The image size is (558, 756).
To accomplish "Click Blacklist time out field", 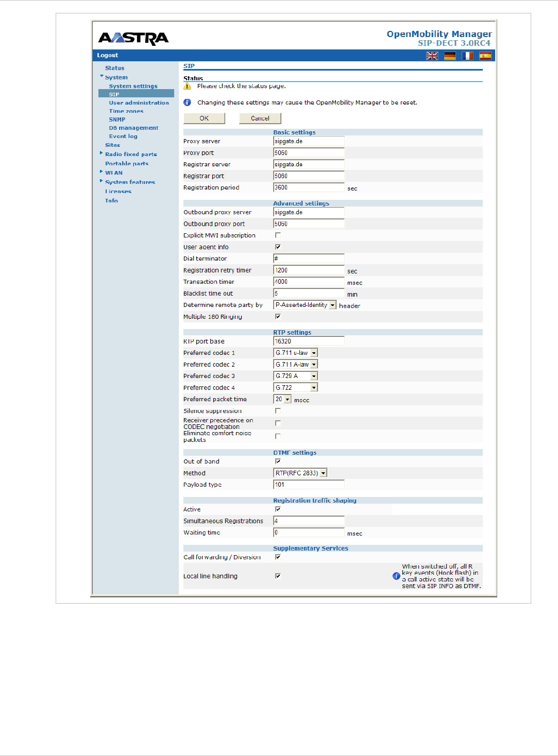I will click(x=309, y=294).
